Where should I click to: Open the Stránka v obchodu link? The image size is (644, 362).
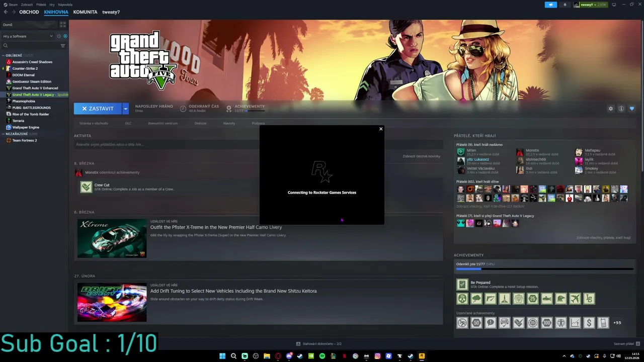(x=94, y=123)
